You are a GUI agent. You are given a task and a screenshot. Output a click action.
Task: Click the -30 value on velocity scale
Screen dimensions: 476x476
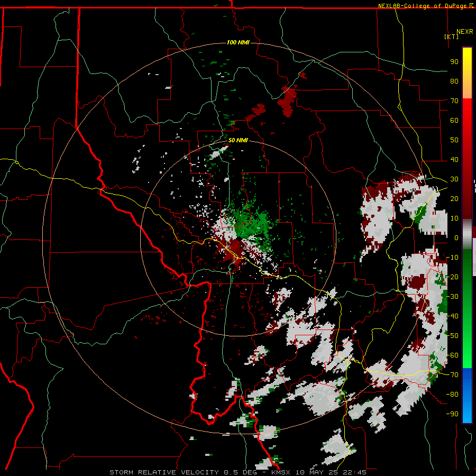click(x=452, y=297)
